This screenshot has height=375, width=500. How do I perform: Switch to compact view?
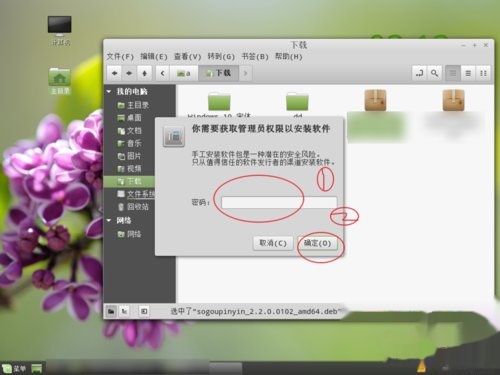pyautogui.click(x=483, y=73)
